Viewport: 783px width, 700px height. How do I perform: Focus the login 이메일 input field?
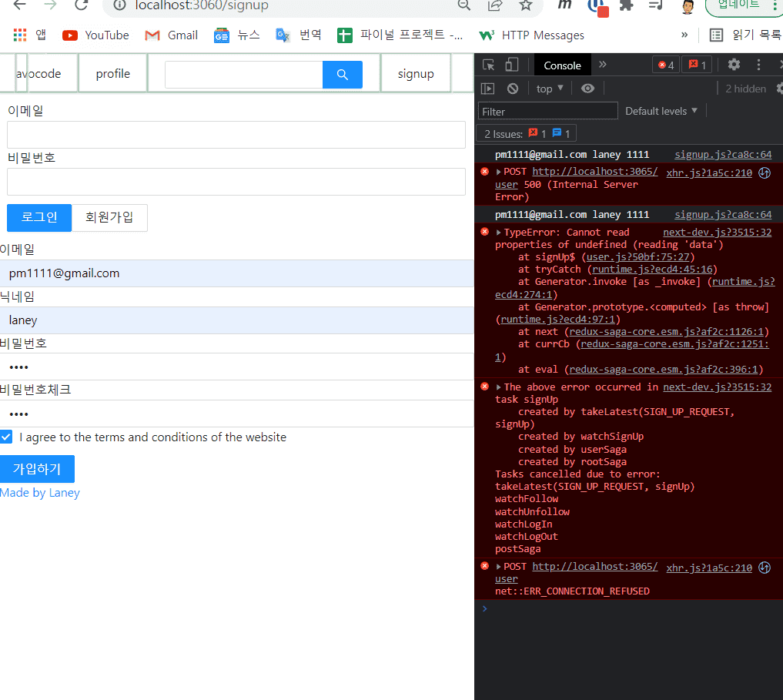click(236, 135)
